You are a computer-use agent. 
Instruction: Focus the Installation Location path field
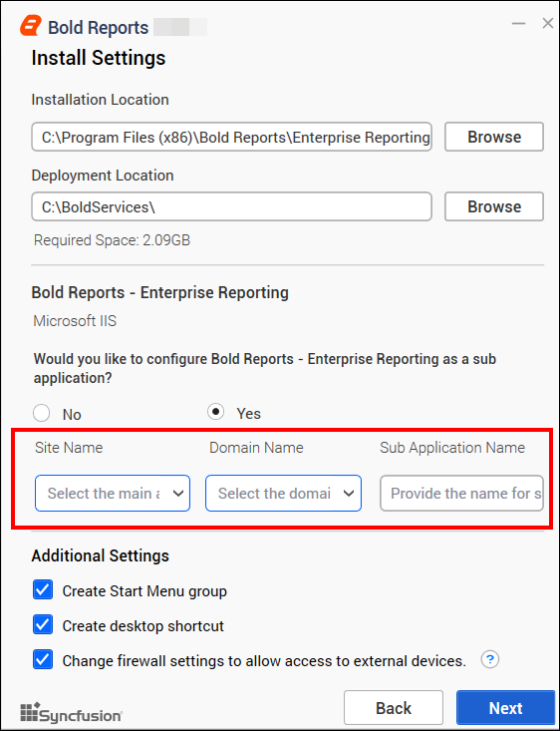(x=231, y=137)
